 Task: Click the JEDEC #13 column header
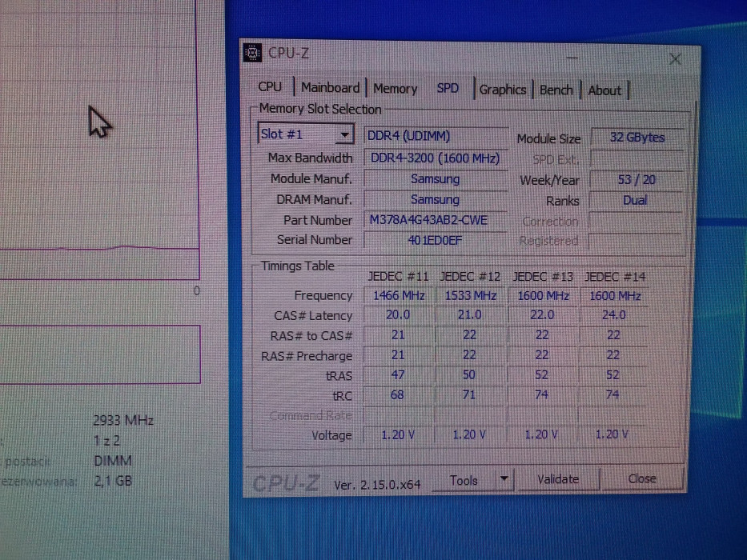point(543,277)
